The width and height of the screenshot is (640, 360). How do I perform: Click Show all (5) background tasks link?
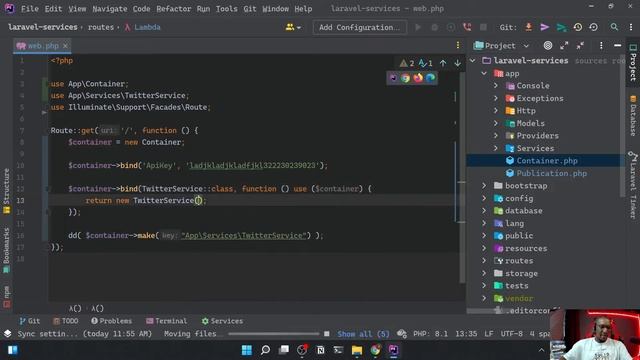(x=363, y=334)
